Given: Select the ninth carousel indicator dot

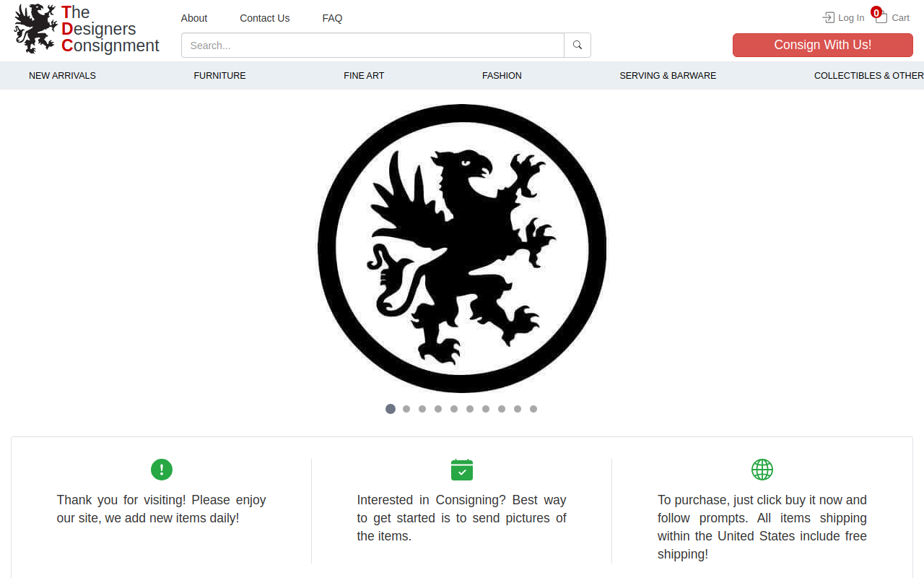Looking at the screenshot, I should 518,409.
